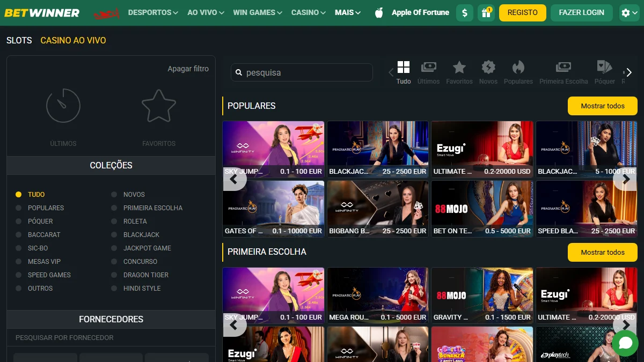Switch to the Slots tab
Image resolution: width=644 pixels, height=362 pixels.
click(x=19, y=40)
